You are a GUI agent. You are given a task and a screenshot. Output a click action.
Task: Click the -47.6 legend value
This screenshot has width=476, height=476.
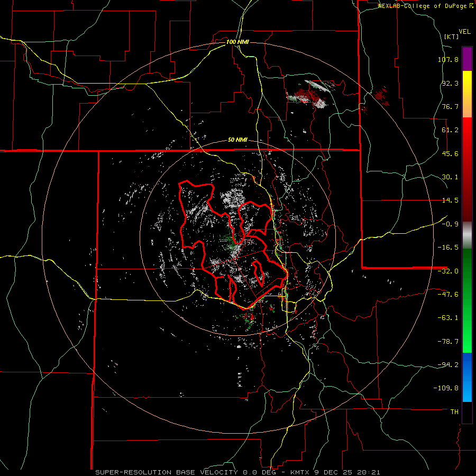(448, 295)
